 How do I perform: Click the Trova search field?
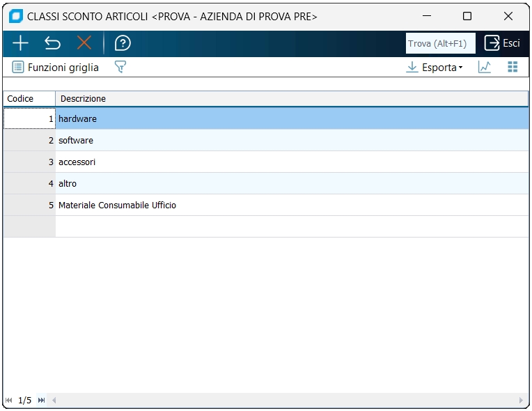[440, 43]
